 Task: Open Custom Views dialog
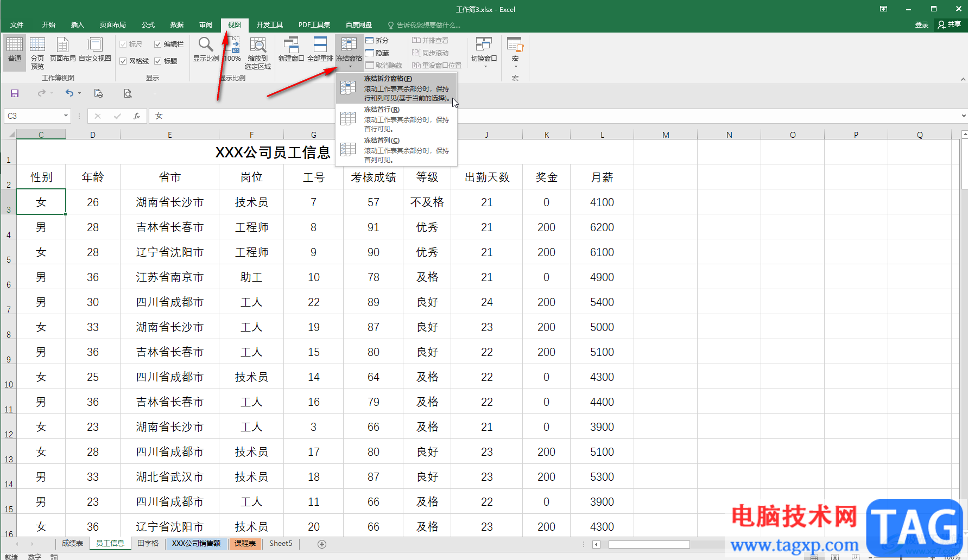(x=95, y=50)
